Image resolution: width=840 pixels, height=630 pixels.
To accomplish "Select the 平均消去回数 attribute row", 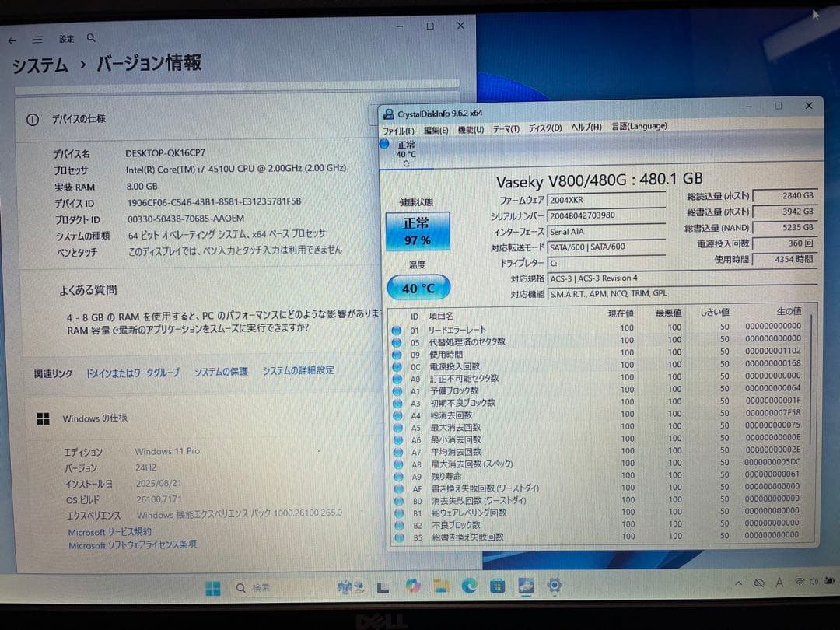I will pos(599,451).
